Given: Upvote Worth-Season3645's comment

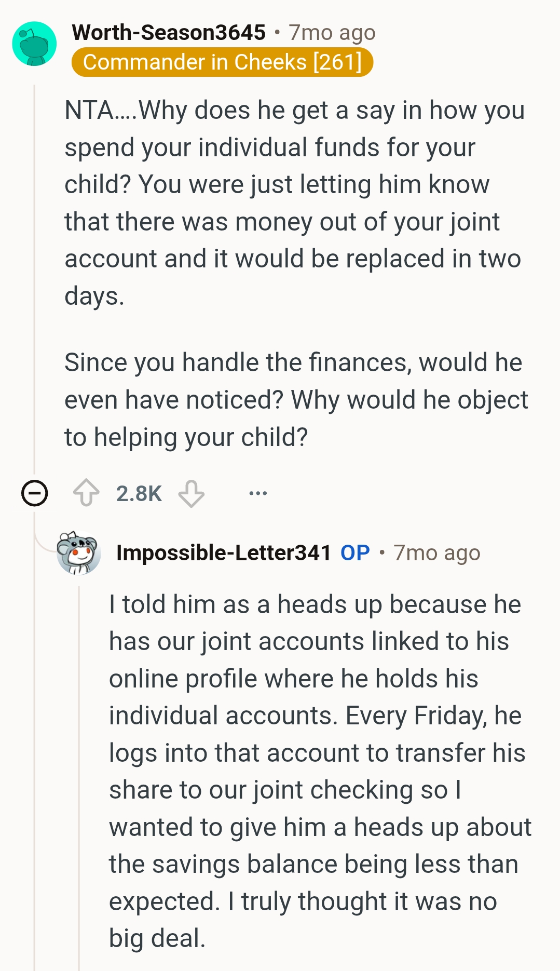Looking at the screenshot, I should coord(86,493).
